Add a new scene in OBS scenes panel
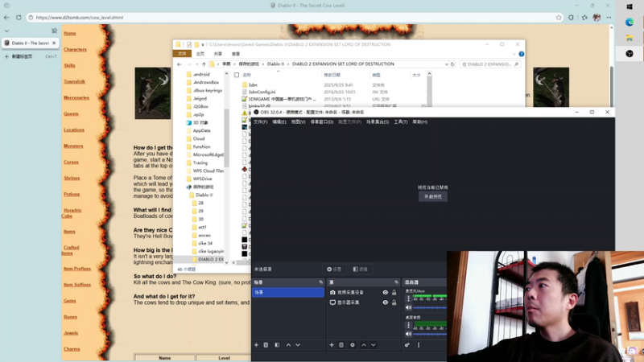Viewport: 644px width, 362px height. click(256, 345)
